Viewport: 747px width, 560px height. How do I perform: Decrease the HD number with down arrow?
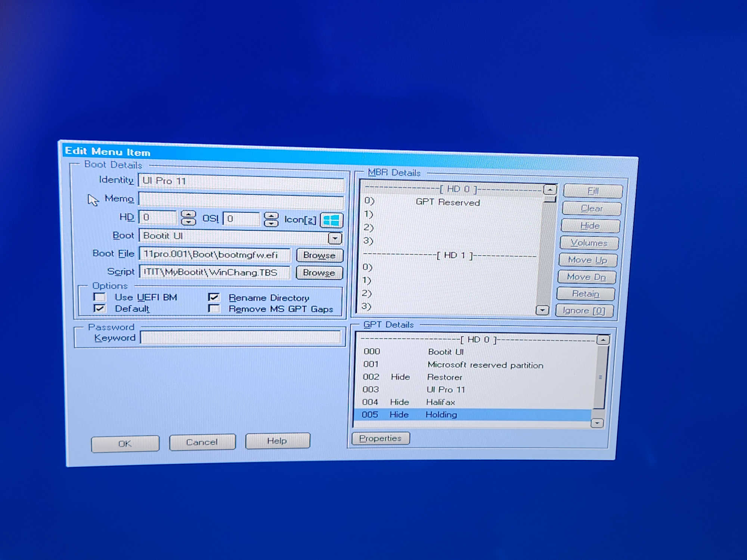(x=188, y=222)
